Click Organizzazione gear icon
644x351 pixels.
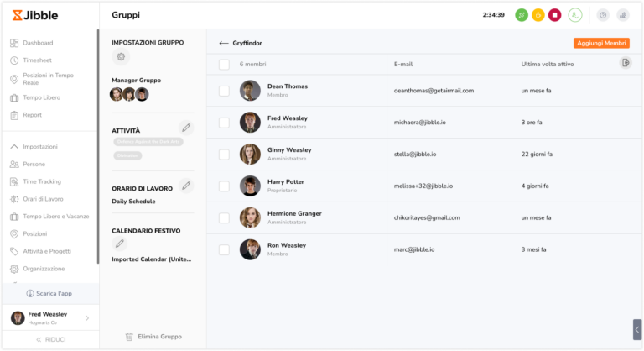pos(14,269)
